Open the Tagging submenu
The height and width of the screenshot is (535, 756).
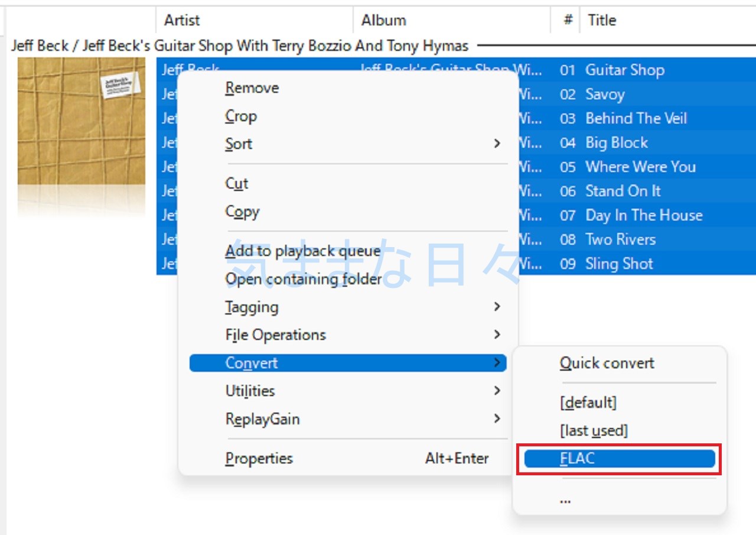pos(348,307)
